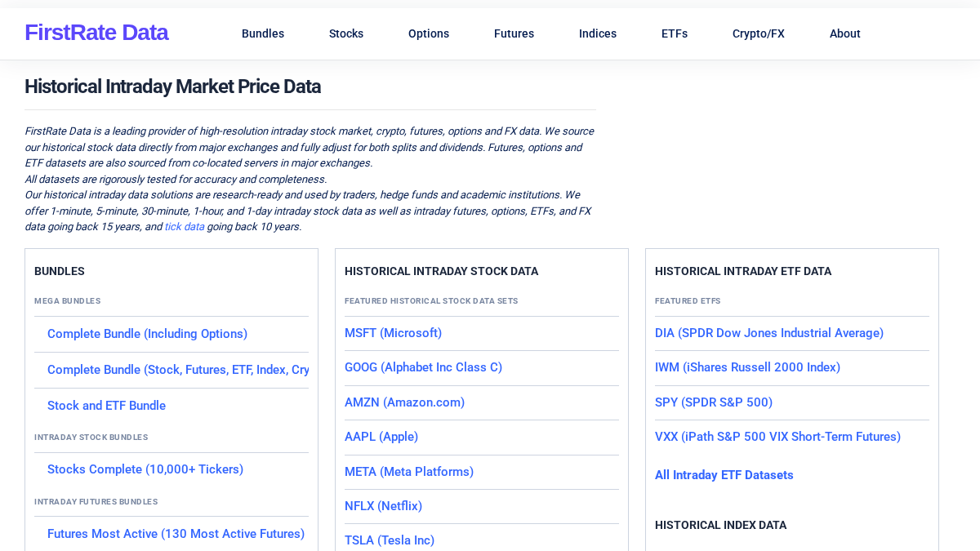The height and width of the screenshot is (551, 980).
Task: Open DIA (SPDR Dow Jones Industrial Average)
Action: tap(769, 333)
